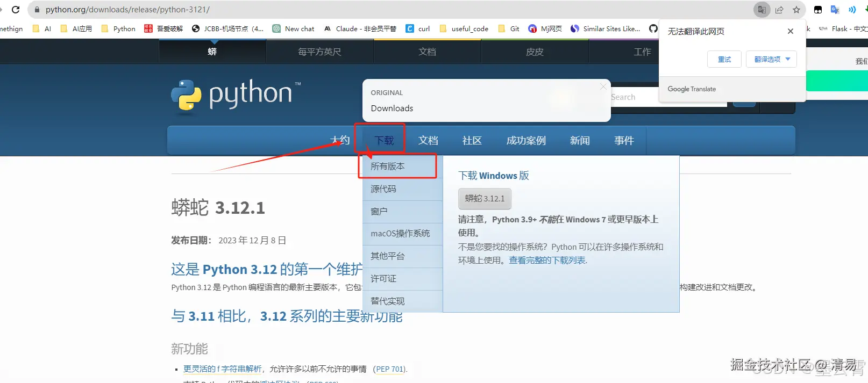
Task: Open the Mj网页 bookmark
Action: coord(545,29)
